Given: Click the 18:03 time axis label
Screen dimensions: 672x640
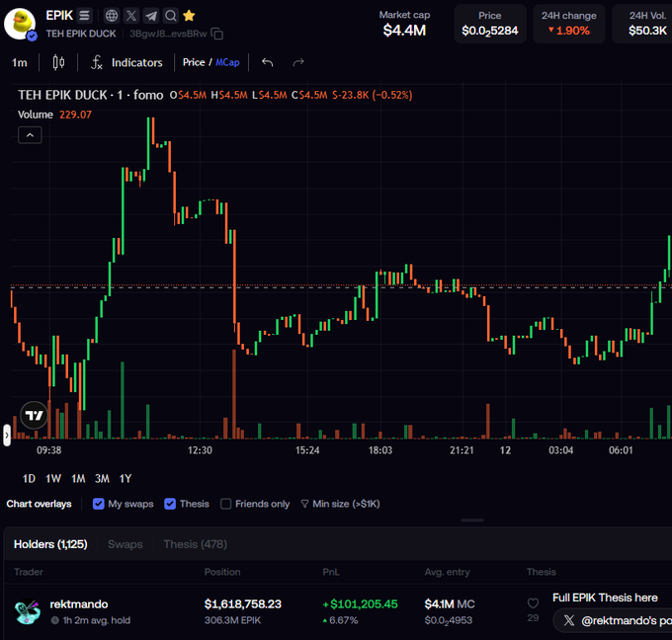Looking at the screenshot, I should [x=380, y=450].
